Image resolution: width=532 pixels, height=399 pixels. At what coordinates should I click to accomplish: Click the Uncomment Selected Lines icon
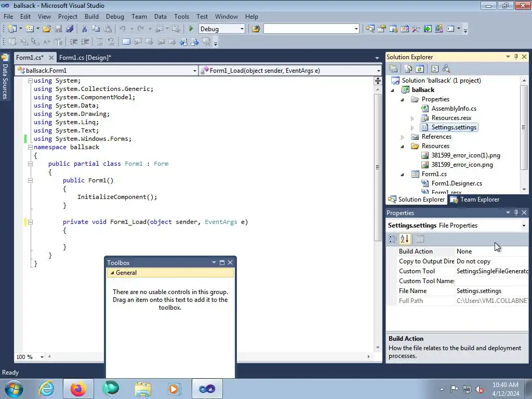click(111, 42)
